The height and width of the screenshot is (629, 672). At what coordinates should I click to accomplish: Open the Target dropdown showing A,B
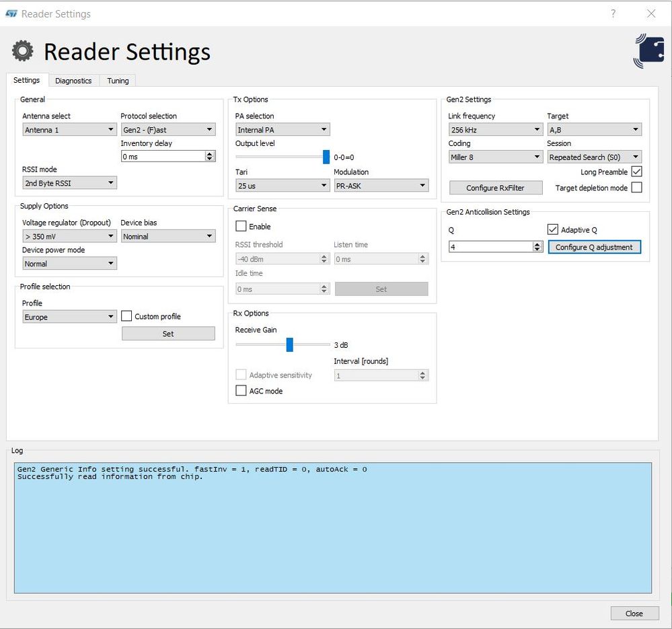coord(594,129)
